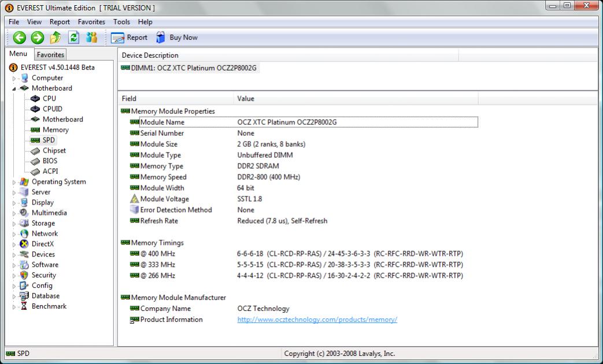Screen dimensions: 603x364
Task: Open the File menu
Action: coord(14,22)
